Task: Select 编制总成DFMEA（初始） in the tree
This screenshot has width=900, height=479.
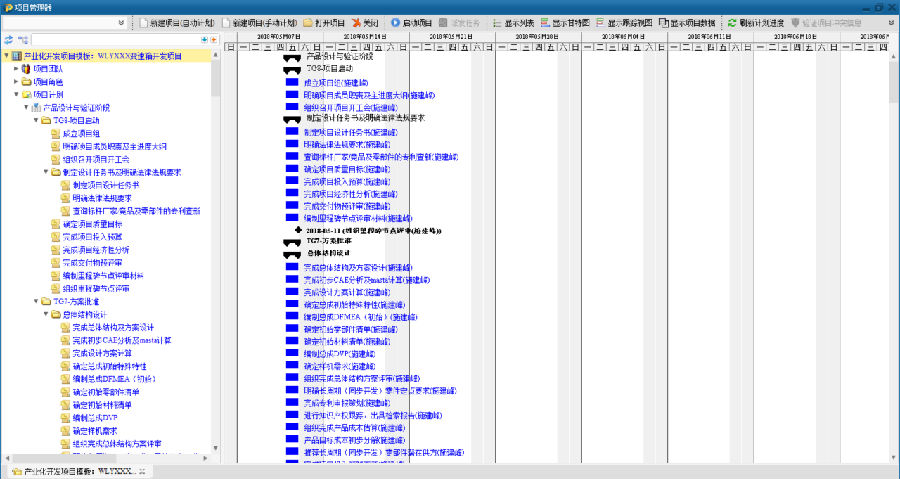Action: (114, 379)
